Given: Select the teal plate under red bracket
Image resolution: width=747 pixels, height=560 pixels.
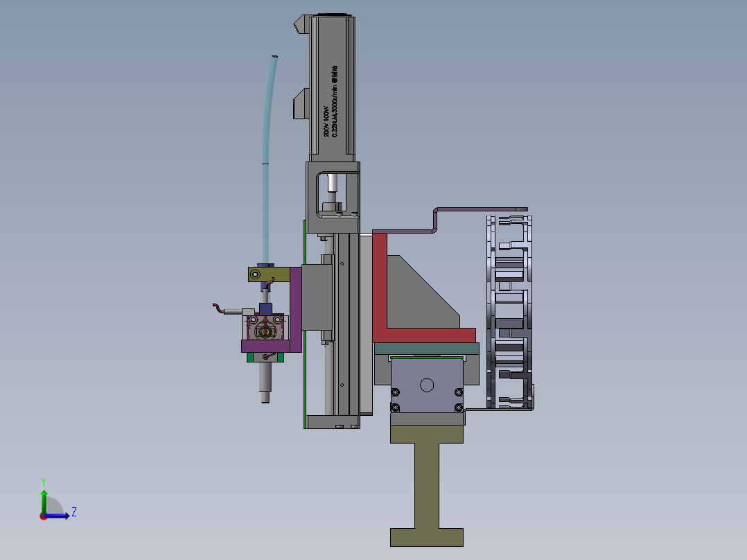Looking at the screenshot, I should [x=426, y=349].
